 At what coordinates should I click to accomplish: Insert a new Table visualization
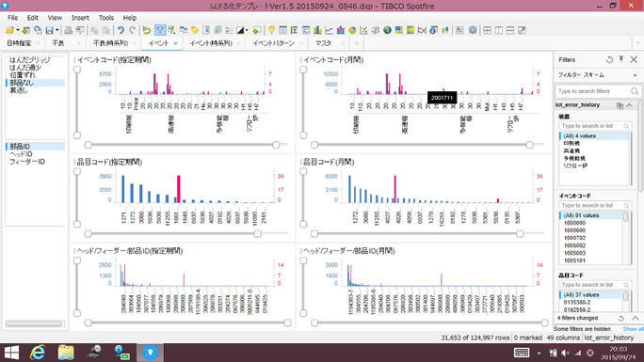(283, 30)
